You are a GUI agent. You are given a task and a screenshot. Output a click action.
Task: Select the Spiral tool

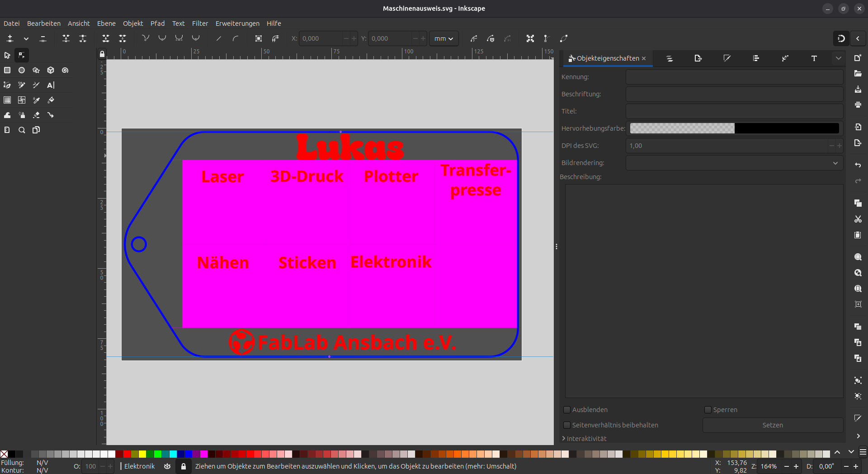pyautogui.click(x=65, y=71)
